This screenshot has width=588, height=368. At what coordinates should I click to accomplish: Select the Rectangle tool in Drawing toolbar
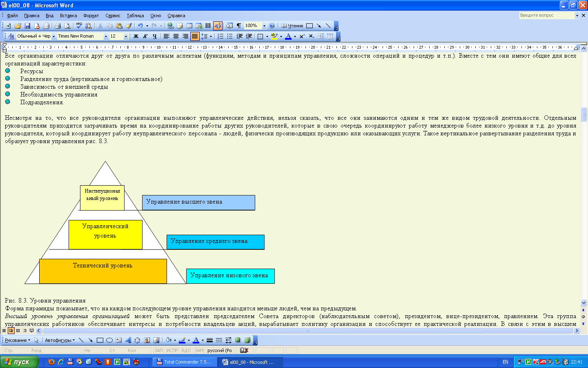100,340
